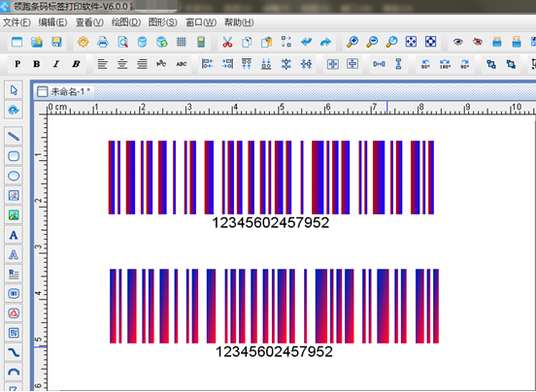Rotate object 90° counterclockwise
536x392 pixels.
(x=425, y=64)
